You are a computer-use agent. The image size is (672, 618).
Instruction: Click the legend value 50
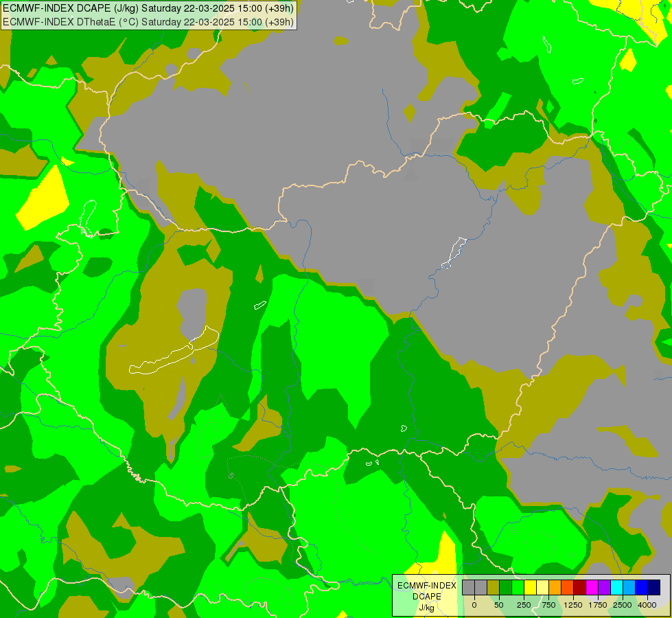tap(498, 605)
